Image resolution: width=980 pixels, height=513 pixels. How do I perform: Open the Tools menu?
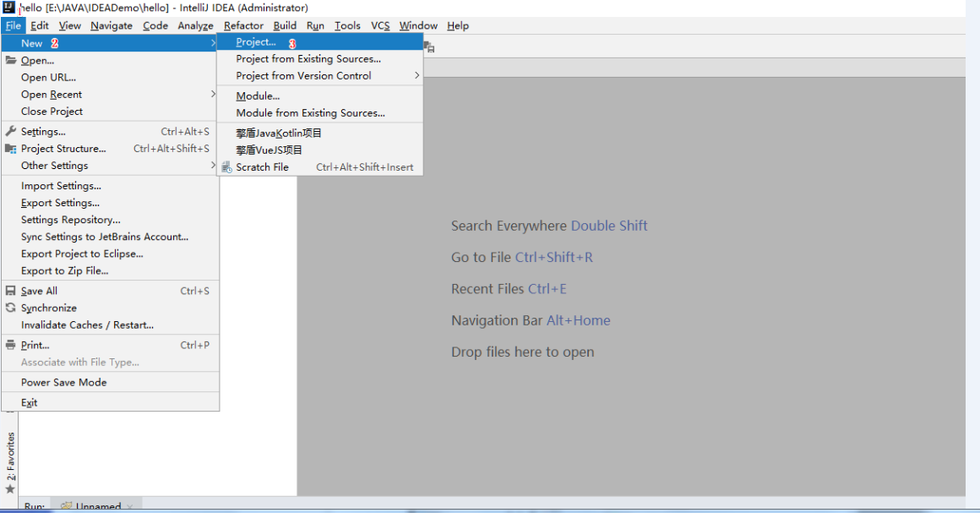pos(347,25)
